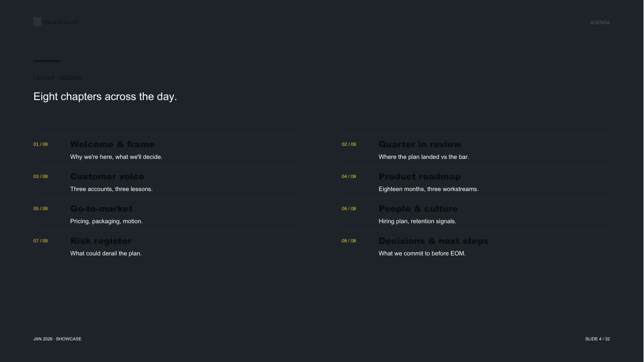This screenshot has height=362, width=644.
Task: Open the Go-to-market agenda item
Action: [x=102, y=209]
